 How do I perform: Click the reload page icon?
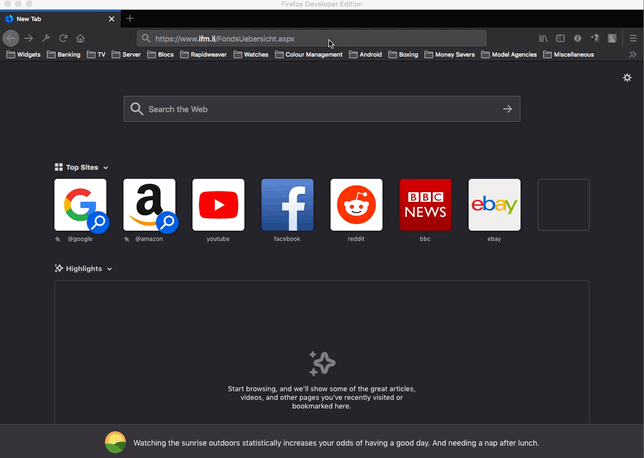(x=63, y=38)
